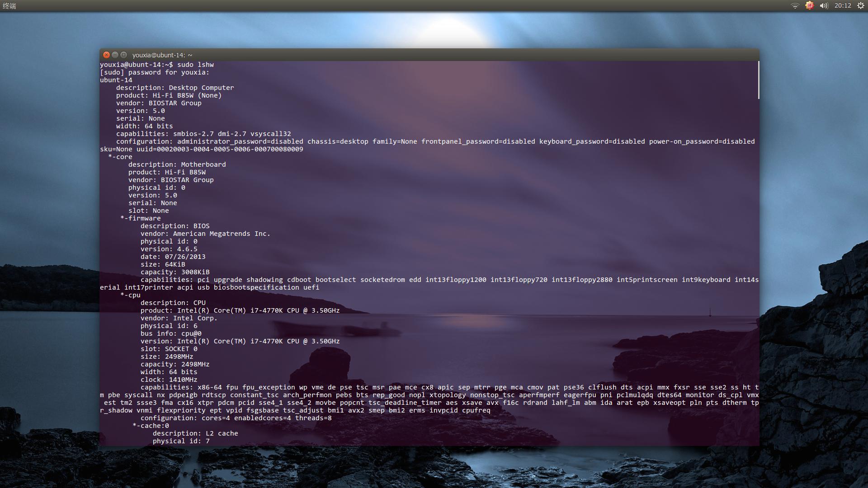868x488 pixels.
Task: Click the terminal window's minimize icon
Action: click(x=114, y=55)
